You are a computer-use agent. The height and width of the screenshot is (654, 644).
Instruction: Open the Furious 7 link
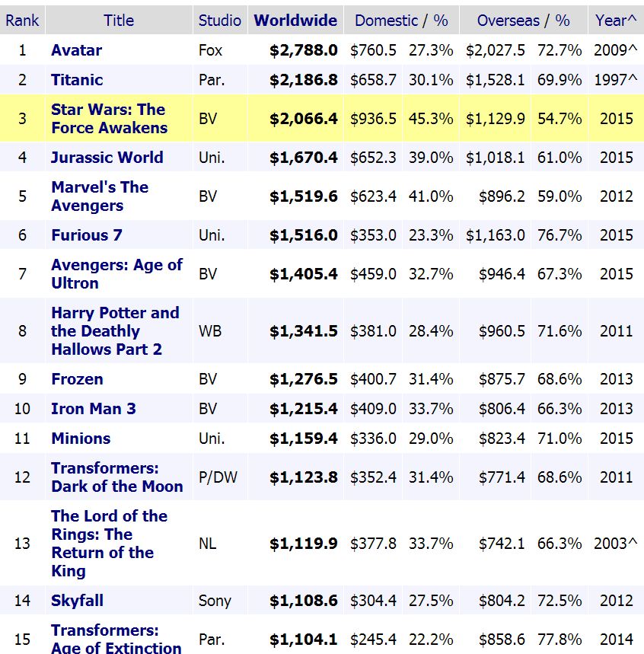tap(87, 234)
